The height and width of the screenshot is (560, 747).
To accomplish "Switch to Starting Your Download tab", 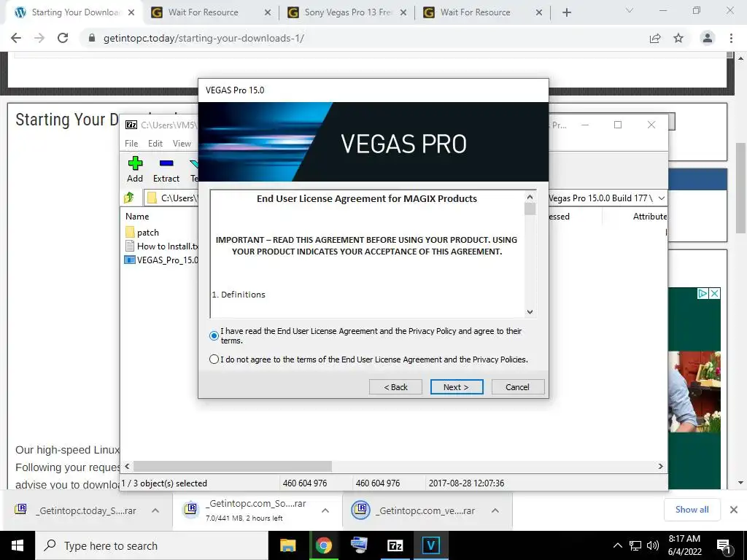I will pyautogui.click(x=74, y=12).
